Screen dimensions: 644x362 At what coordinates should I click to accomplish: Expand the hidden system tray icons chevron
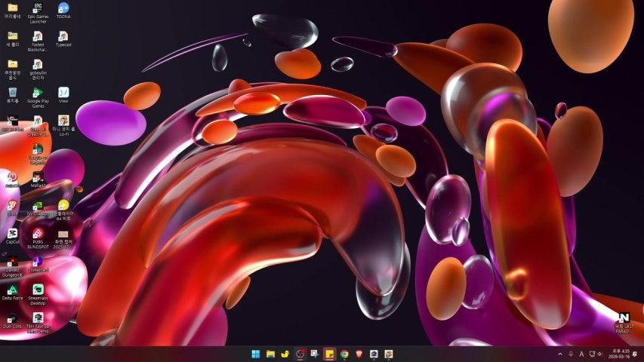tap(559, 354)
